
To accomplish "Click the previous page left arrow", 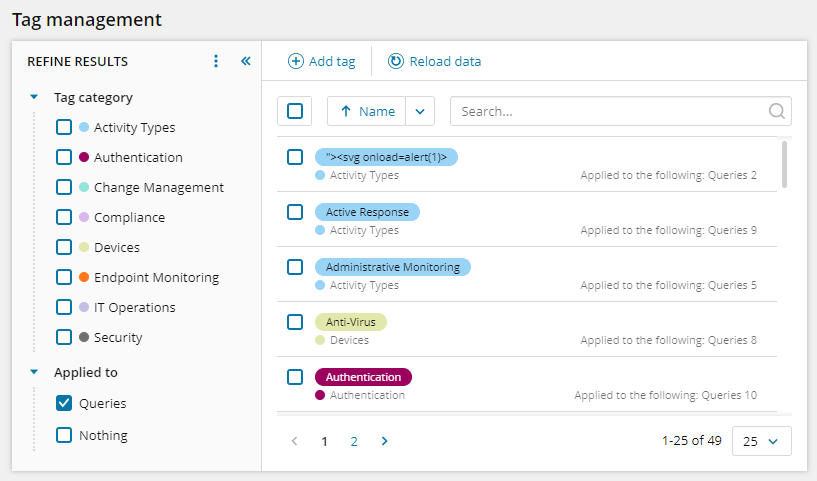I will (x=294, y=441).
